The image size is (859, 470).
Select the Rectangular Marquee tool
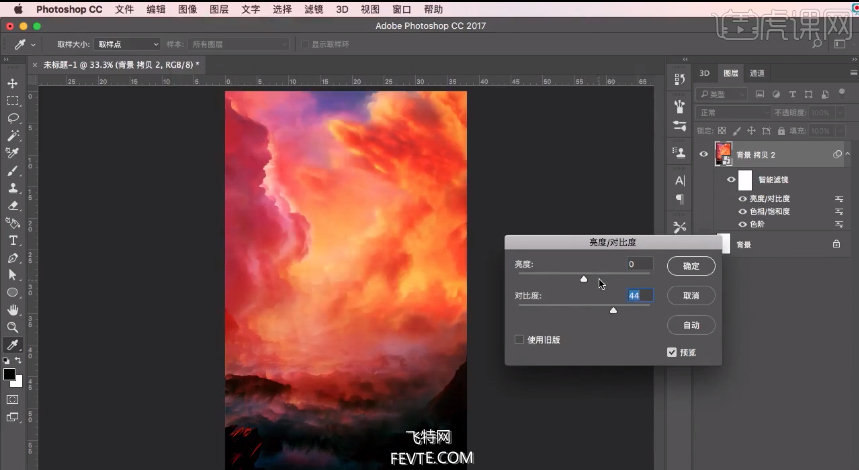pos(12,101)
